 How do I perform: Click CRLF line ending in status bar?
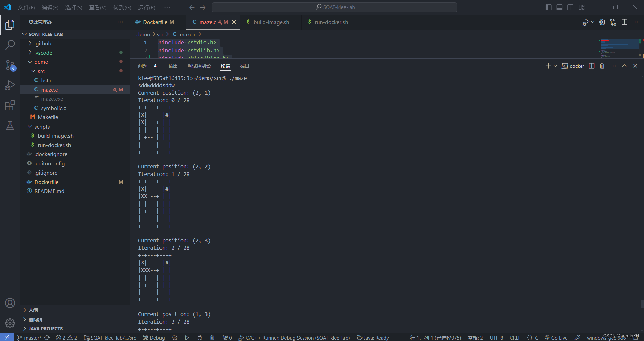515,338
